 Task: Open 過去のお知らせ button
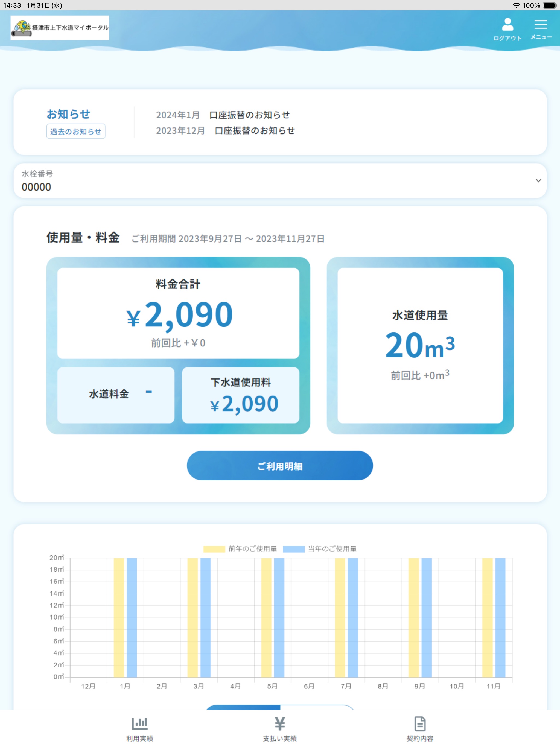(76, 131)
